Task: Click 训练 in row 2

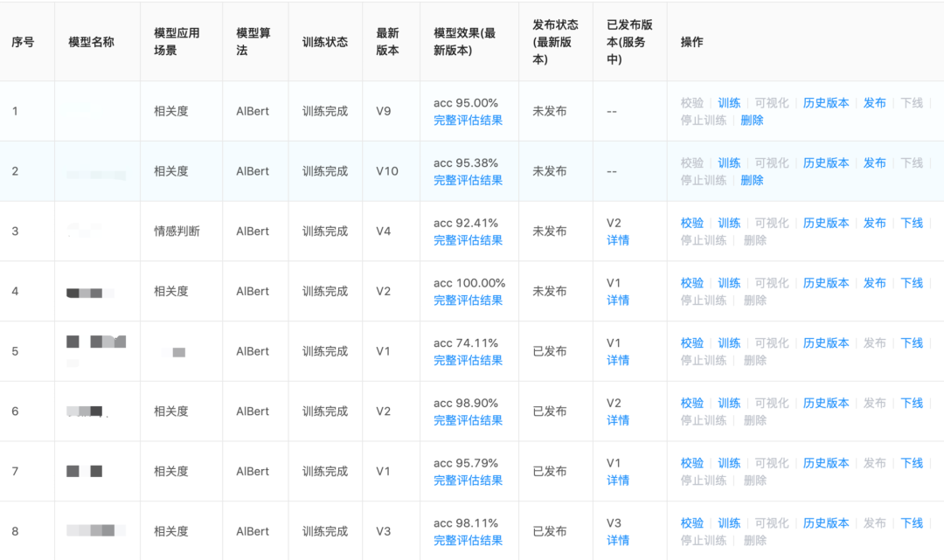Action: point(729,163)
